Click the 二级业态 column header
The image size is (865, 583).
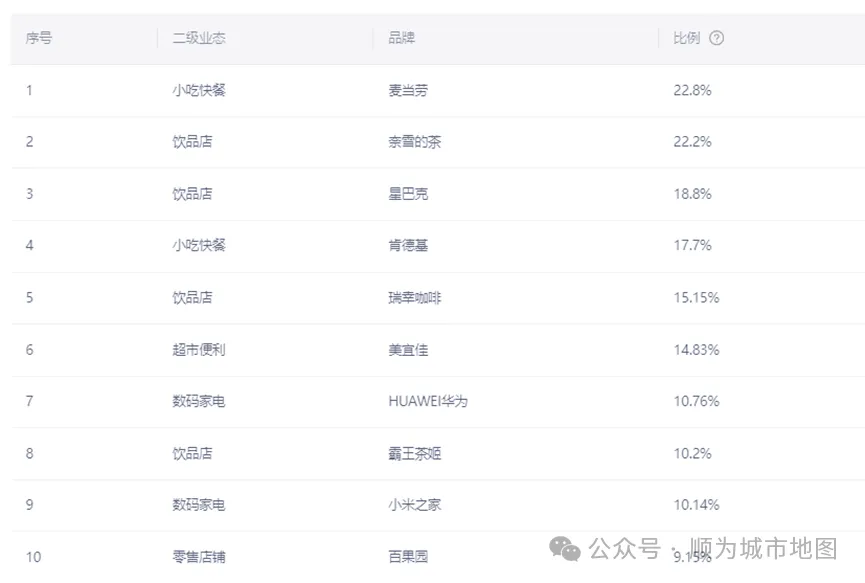tap(198, 38)
